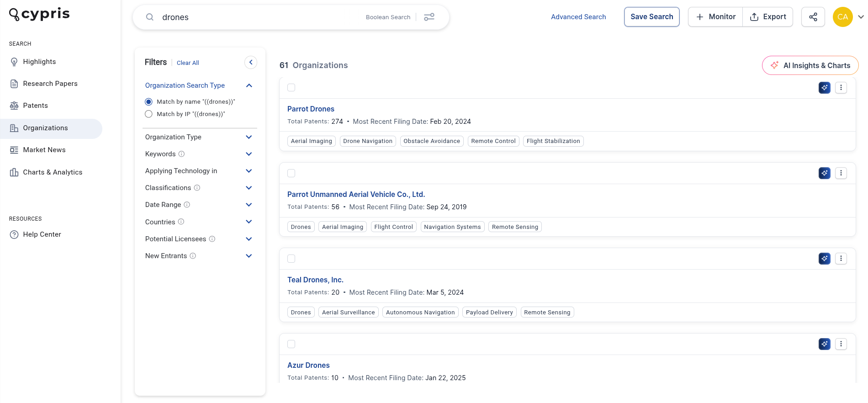
Task: Expand New Entrants filter chevron
Action: coord(249,256)
